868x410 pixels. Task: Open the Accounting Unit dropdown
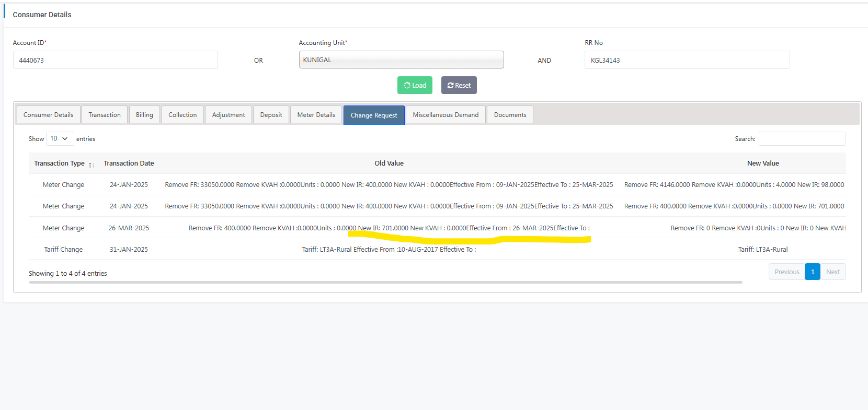pyautogui.click(x=401, y=60)
